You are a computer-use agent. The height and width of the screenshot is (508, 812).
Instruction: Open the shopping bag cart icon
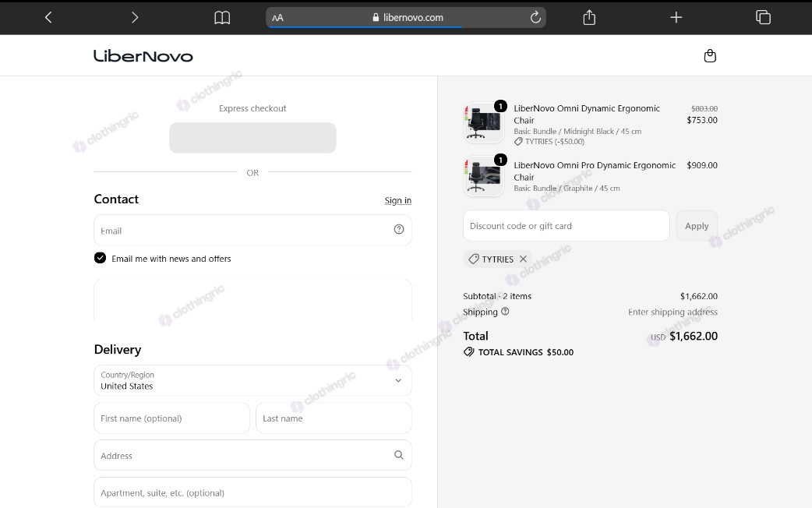710,55
